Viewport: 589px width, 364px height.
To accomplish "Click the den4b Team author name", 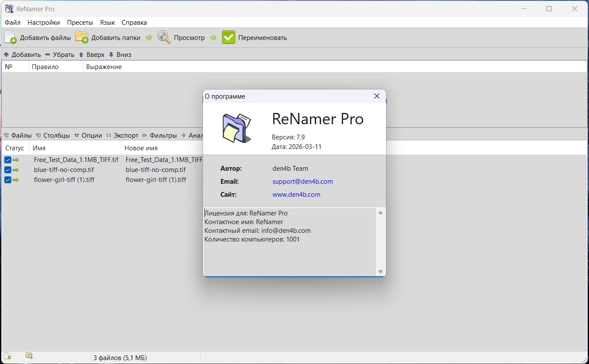I will click(290, 169).
